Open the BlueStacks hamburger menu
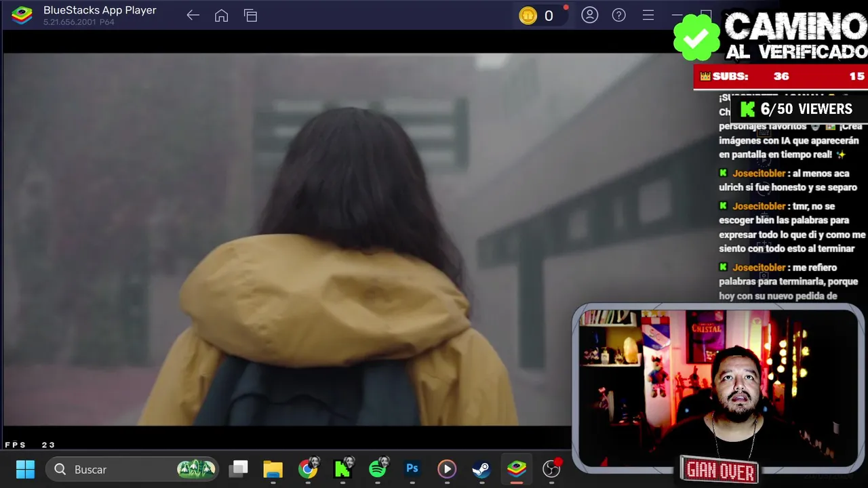The width and height of the screenshot is (868, 488). tap(648, 15)
